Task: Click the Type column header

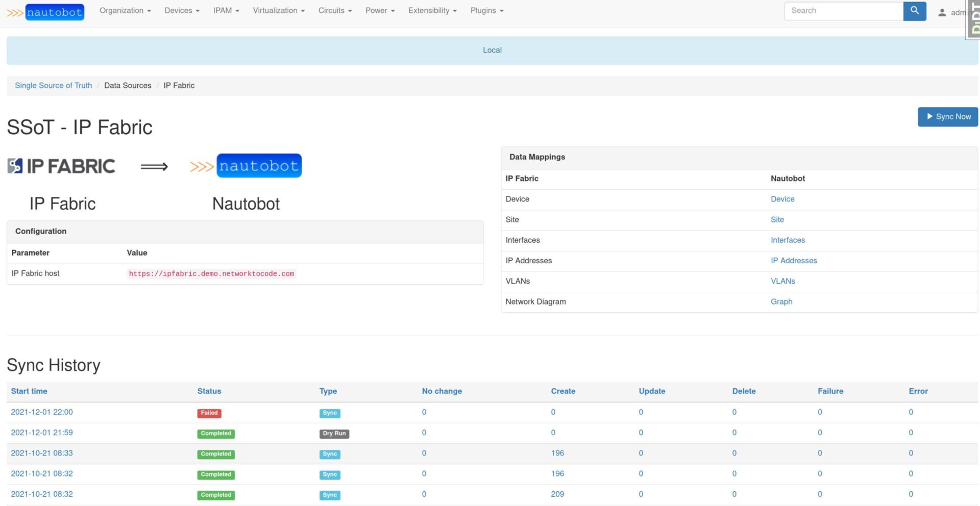Action: click(328, 391)
